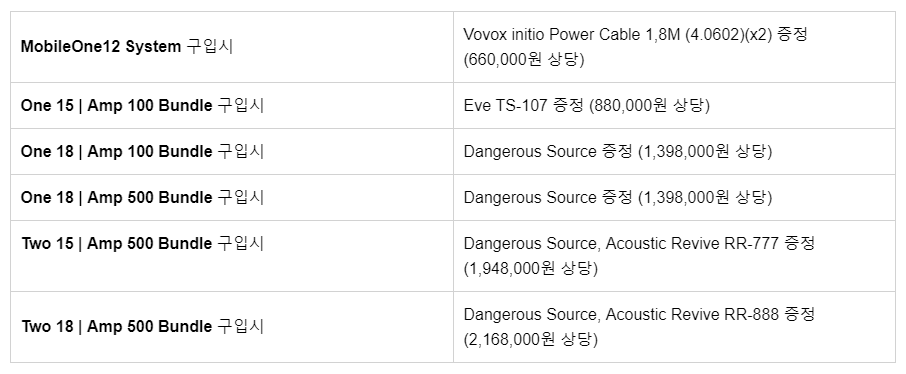Select Two 18 | Amp 500 Bundle cell
The width and height of the screenshot is (906, 374).
click(232, 327)
